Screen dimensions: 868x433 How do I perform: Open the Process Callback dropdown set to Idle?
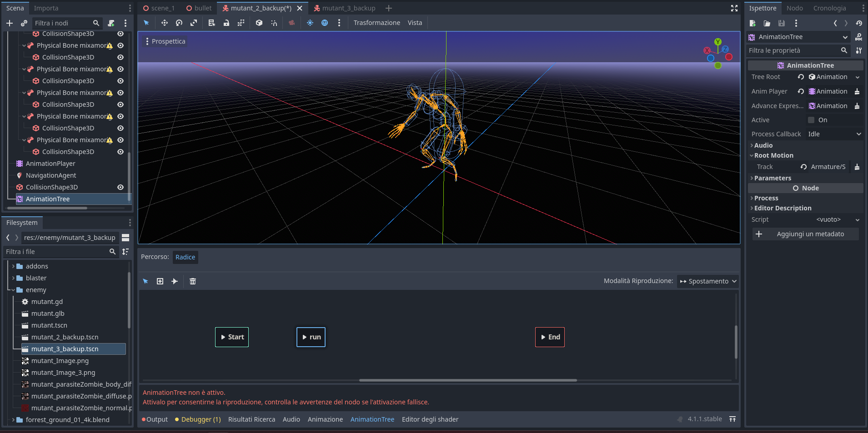click(833, 134)
